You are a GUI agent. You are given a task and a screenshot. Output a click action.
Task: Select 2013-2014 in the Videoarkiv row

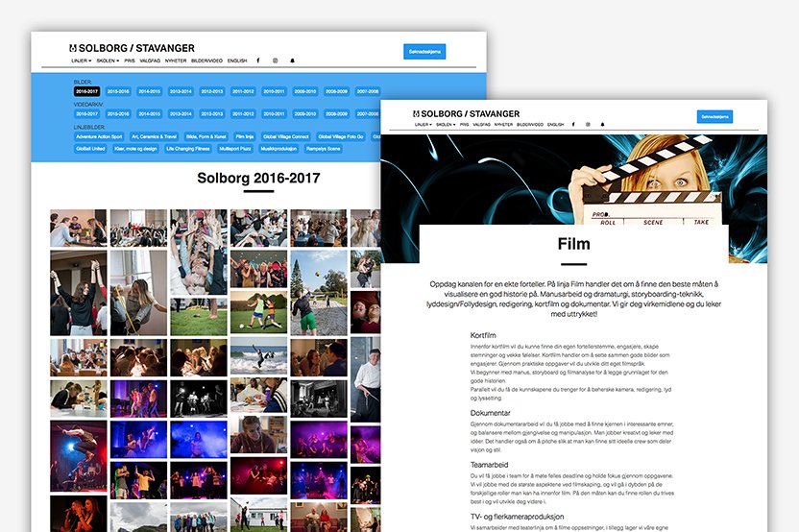click(181, 113)
